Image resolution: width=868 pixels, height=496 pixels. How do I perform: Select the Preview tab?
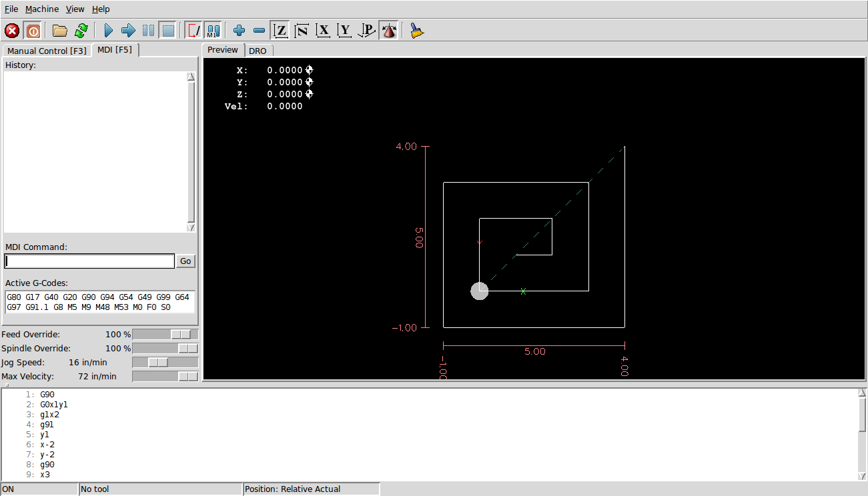[223, 50]
